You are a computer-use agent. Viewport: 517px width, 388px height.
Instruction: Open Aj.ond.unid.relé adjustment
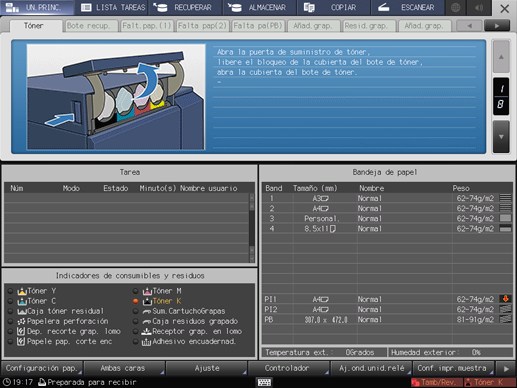tap(371, 368)
